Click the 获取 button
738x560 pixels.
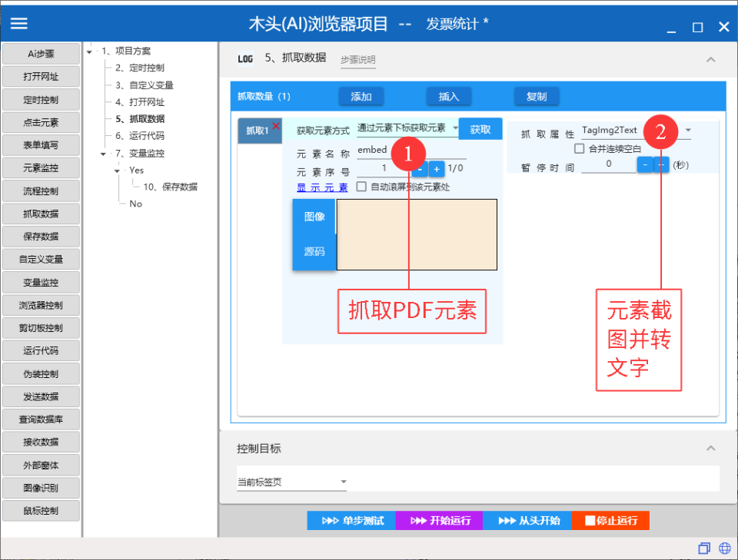(x=480, y=129)
